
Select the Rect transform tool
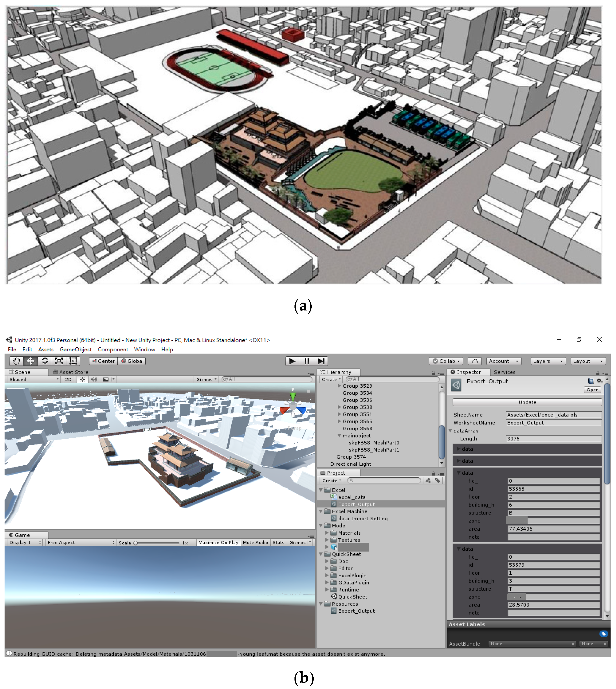point(73,361)
